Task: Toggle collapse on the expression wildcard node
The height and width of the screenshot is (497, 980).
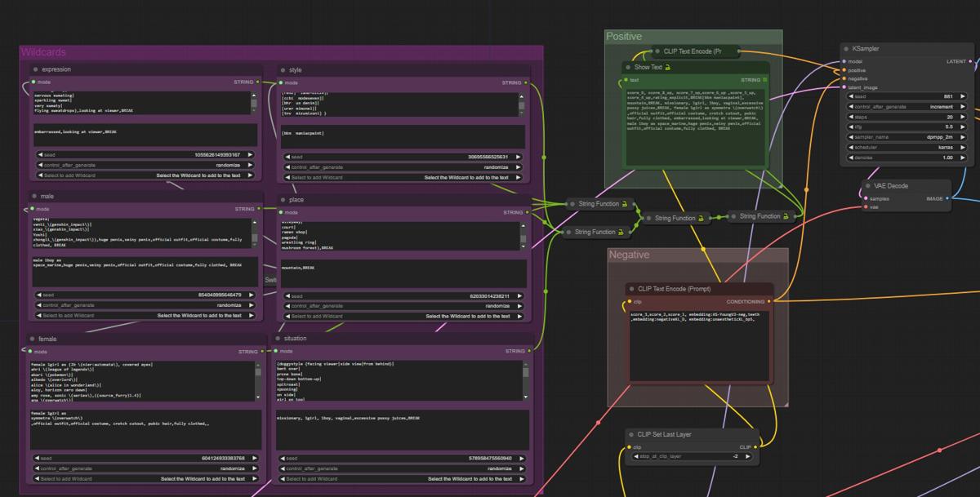Action: coord(35,70)
